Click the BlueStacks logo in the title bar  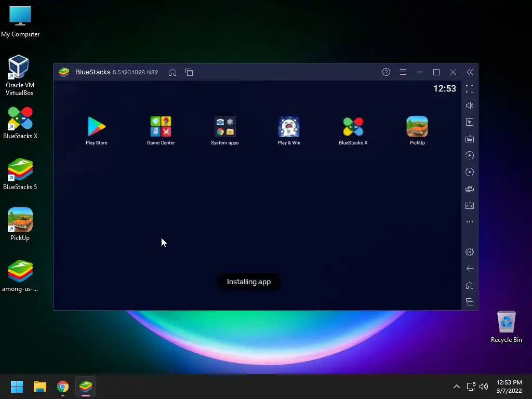coord(64,72)
